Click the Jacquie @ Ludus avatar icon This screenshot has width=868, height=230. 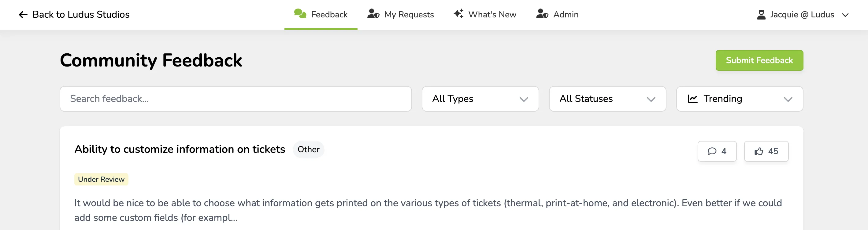point(761,14)
